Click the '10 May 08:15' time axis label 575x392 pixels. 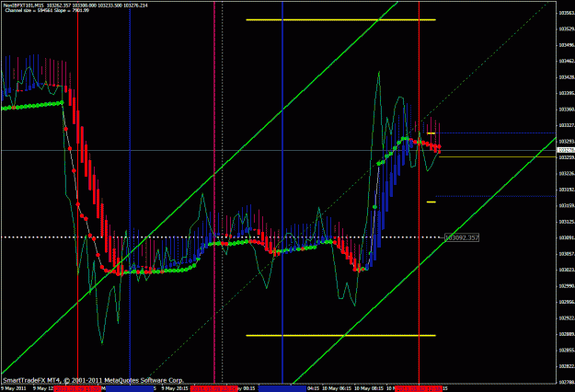click(x=369, y=388)
